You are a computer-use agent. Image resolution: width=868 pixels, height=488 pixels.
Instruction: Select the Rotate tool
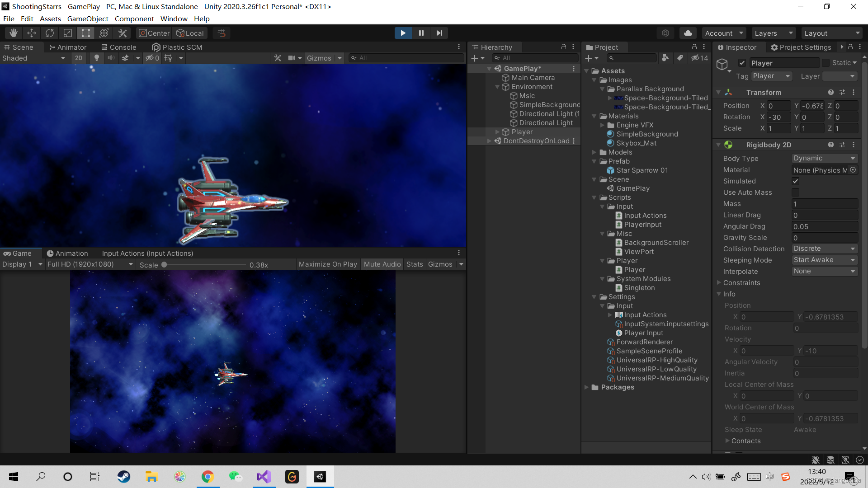point(50,33)
